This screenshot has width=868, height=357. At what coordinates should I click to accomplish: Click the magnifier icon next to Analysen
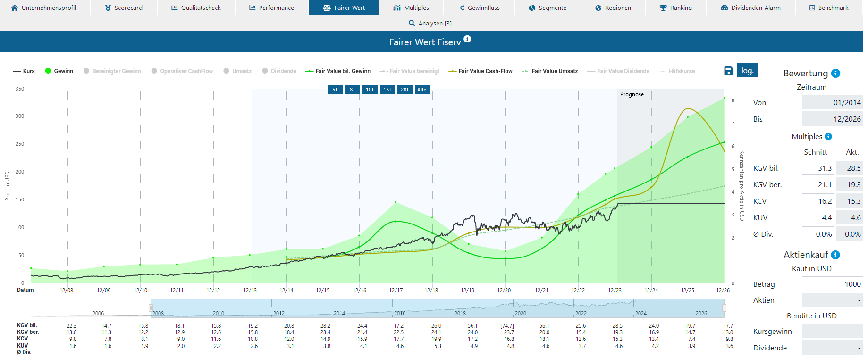412,23
